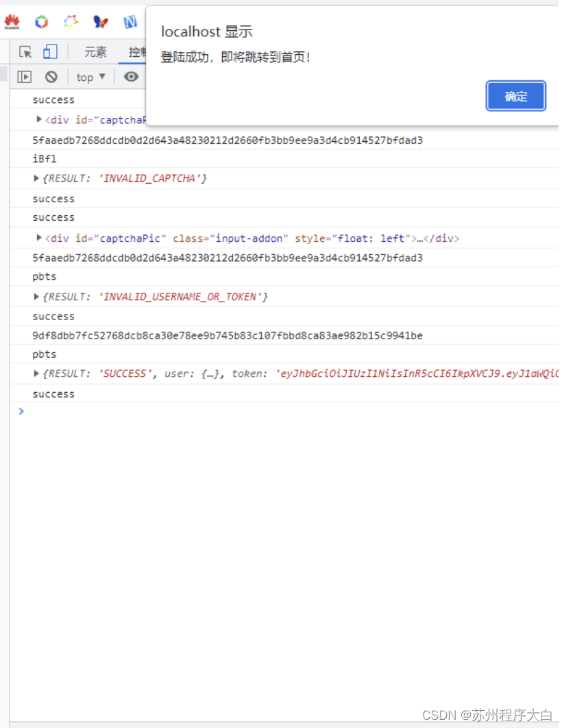Select the second pbts log line above the SUCCESS result
The height and width of the screenshot is (728, 562).
tap(45, 354)
